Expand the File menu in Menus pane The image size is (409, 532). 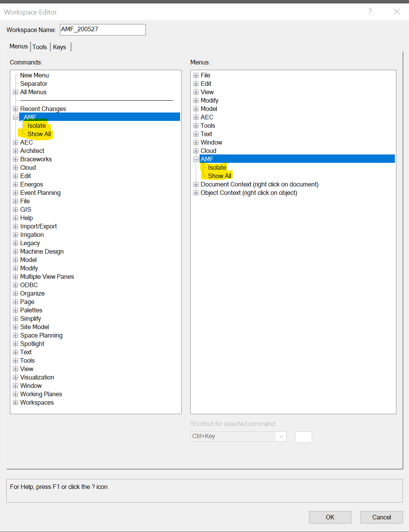point(196,76)
